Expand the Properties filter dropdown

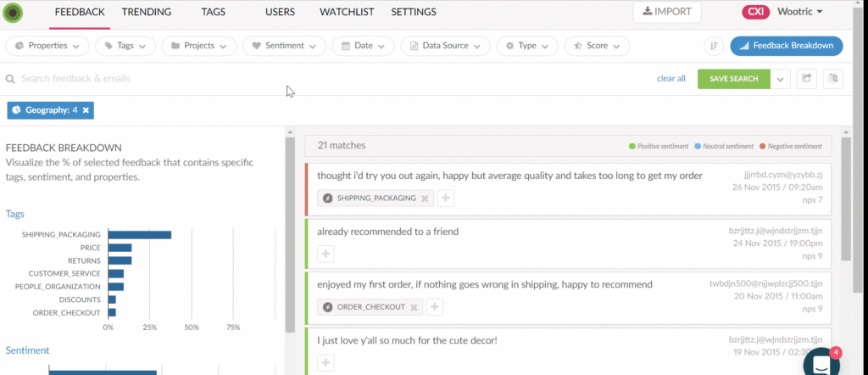coord(47,46)
